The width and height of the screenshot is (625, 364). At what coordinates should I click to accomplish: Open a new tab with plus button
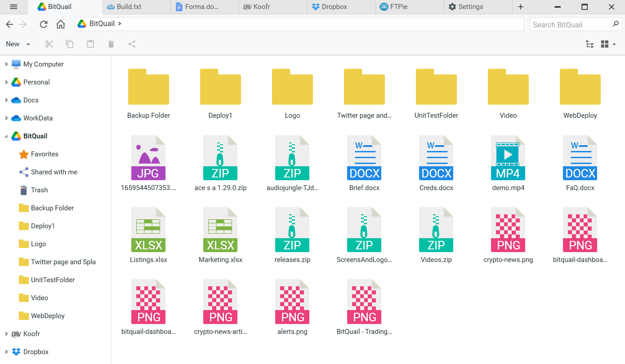(x=521, y=7)
